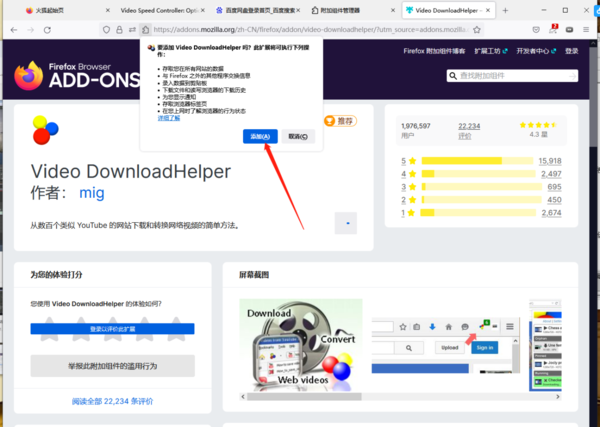Image resolution: width=600 pixels, height=427 pixels.
Task: Open the Pocket save icon
Action: tap(536, 29)
